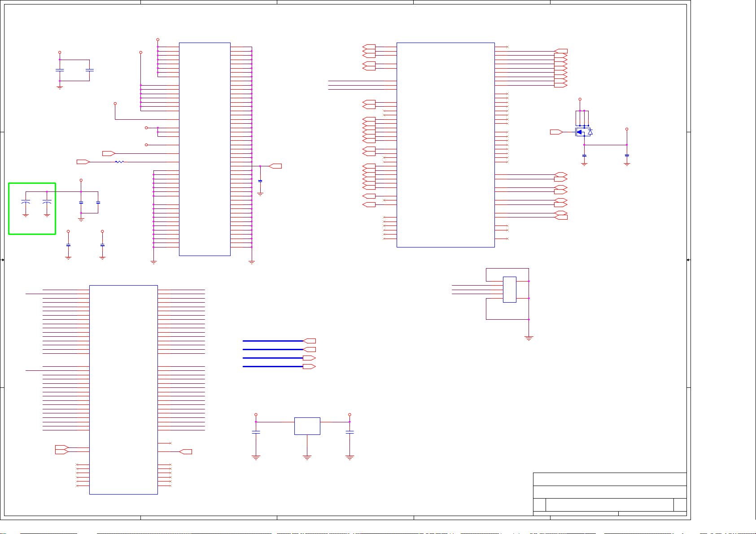Select the many-pin IC with all right pins grounded
Screen dimensions: 756x534
coord(205,149)
